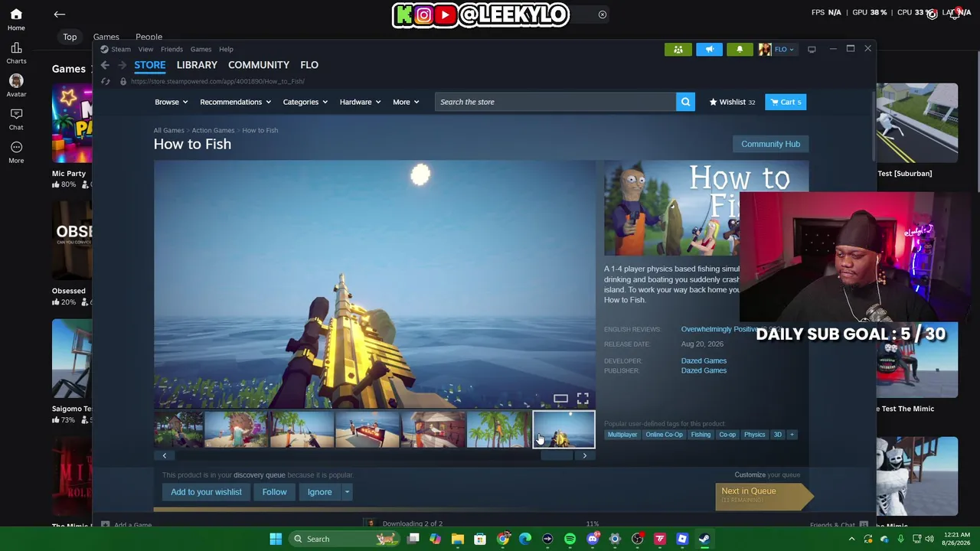Click Add to your wishlist
980x551 pixels.
206,492
